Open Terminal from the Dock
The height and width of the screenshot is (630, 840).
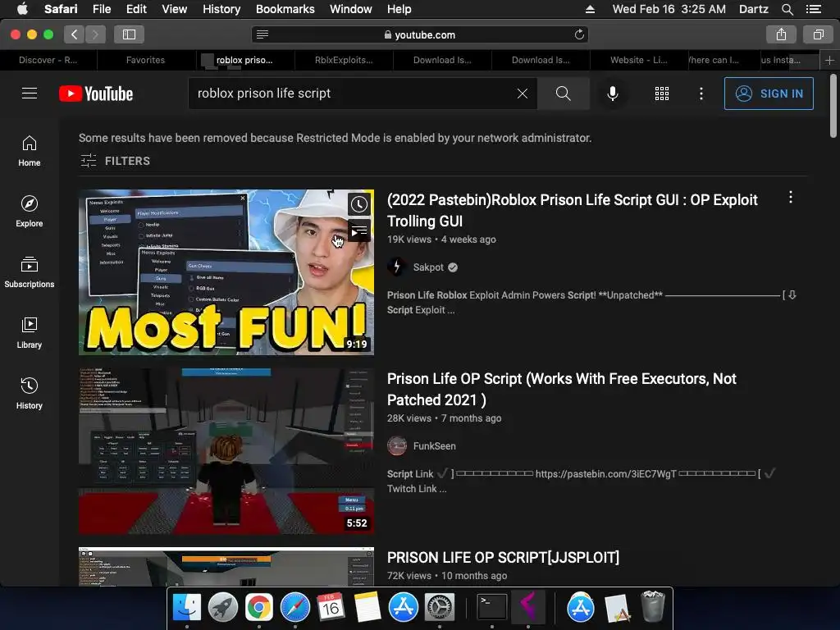(491, 608)
